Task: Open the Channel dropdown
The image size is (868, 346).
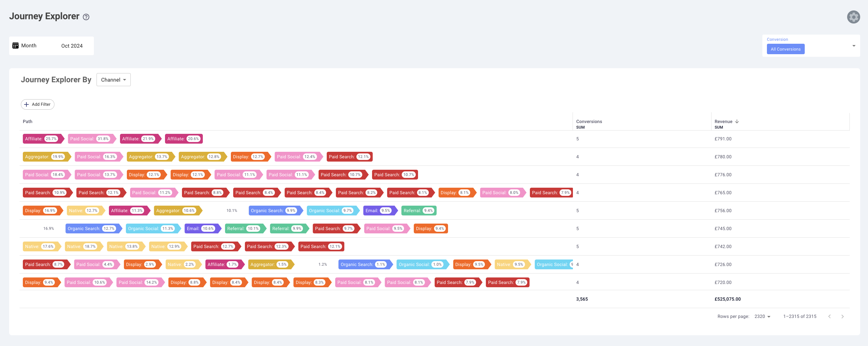Action: point(113,80)
